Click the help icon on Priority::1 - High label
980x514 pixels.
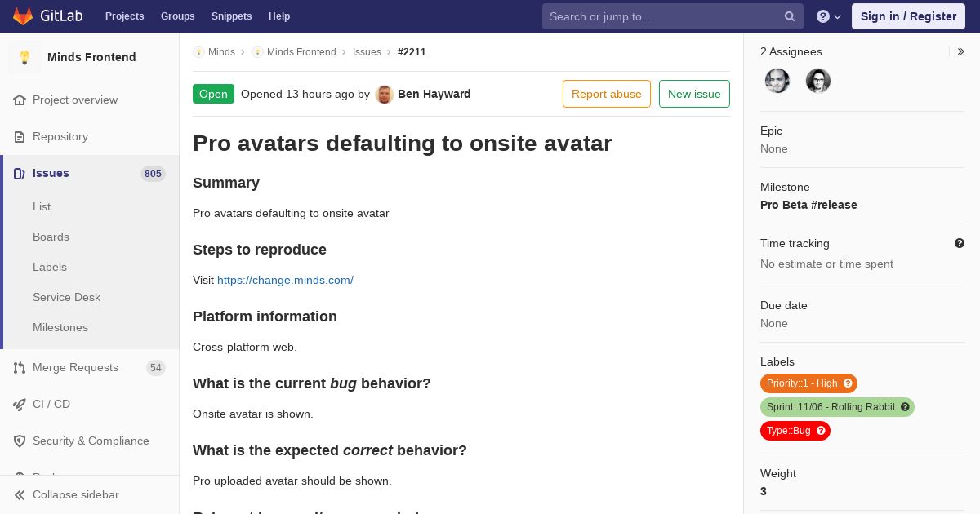coord(848,383)
